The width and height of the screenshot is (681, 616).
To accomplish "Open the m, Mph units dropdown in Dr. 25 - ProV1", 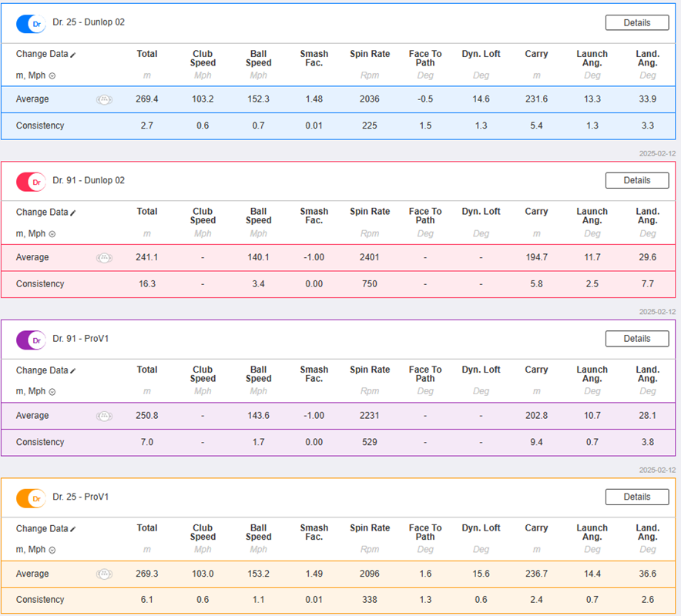I will coord(35,550).
